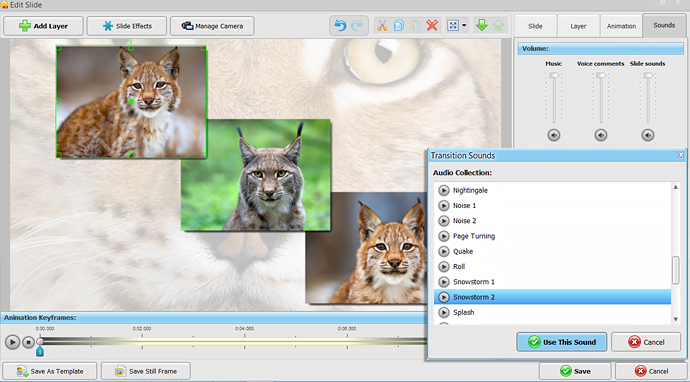Stop the slide animation preview
This screenshot has width=690, height=382.
[x=28, y=342]
